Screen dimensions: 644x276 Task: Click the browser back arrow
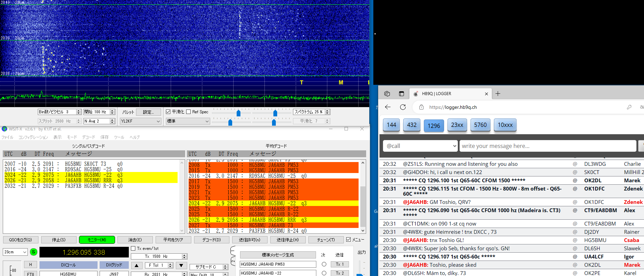click(x=388, y=107)
